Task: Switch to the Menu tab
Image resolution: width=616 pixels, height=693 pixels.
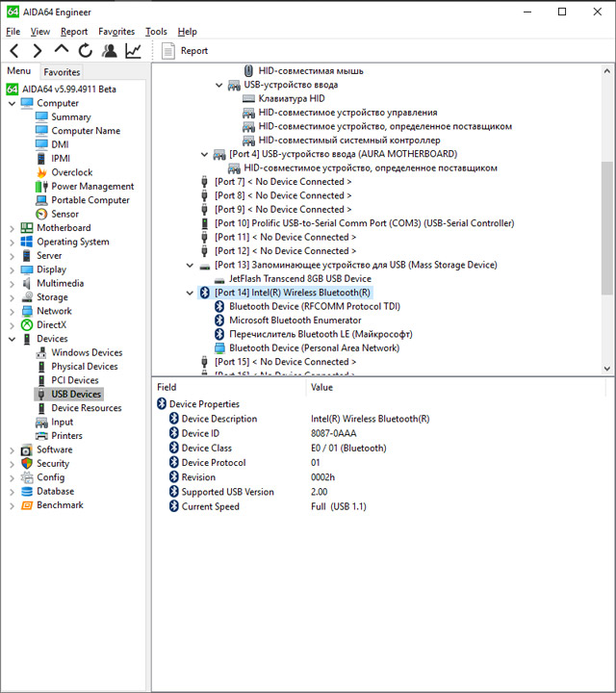Action: point(19,70)
